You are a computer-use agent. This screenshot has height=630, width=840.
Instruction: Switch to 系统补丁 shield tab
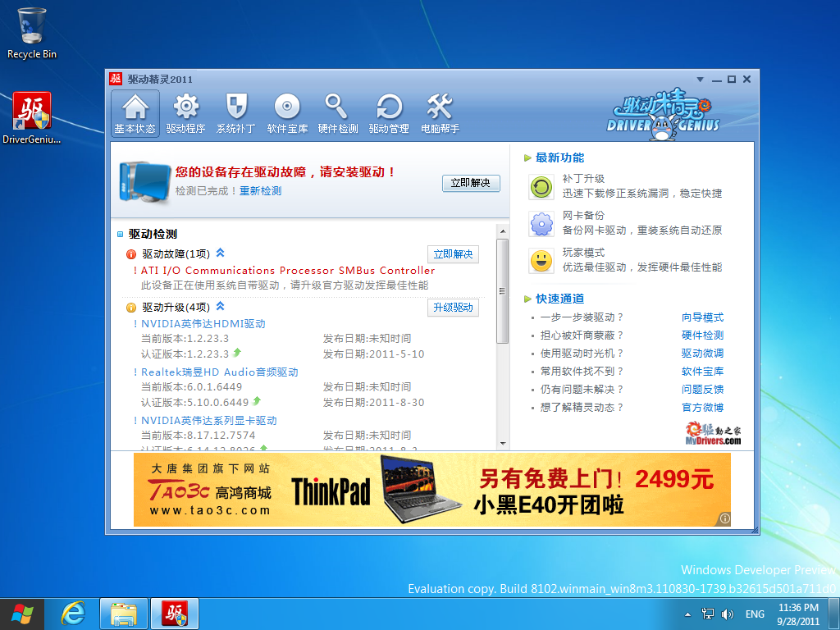click(x=235, y=113)
